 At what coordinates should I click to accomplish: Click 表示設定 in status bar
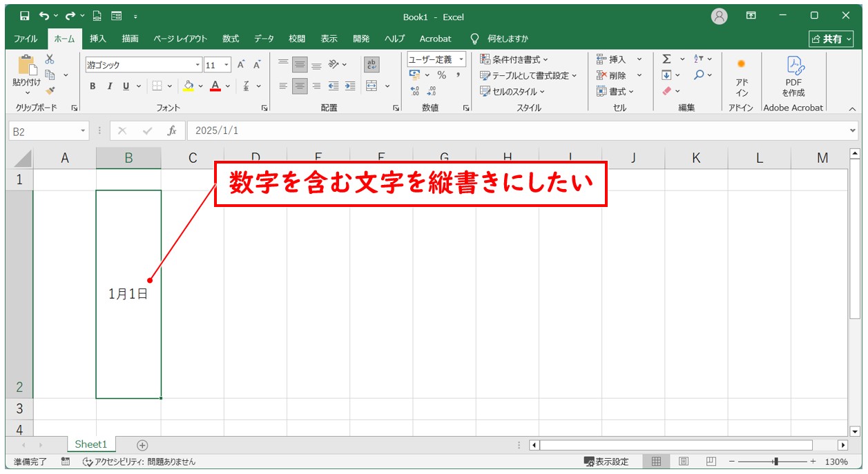point(606,462)
